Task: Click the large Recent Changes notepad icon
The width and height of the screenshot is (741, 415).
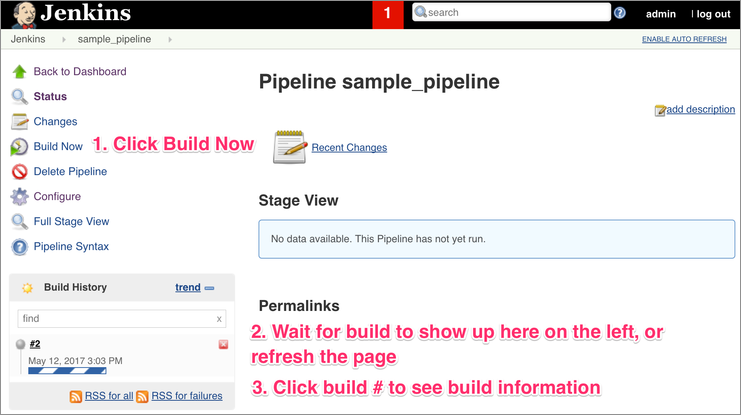Action: [x=290, y=147]
